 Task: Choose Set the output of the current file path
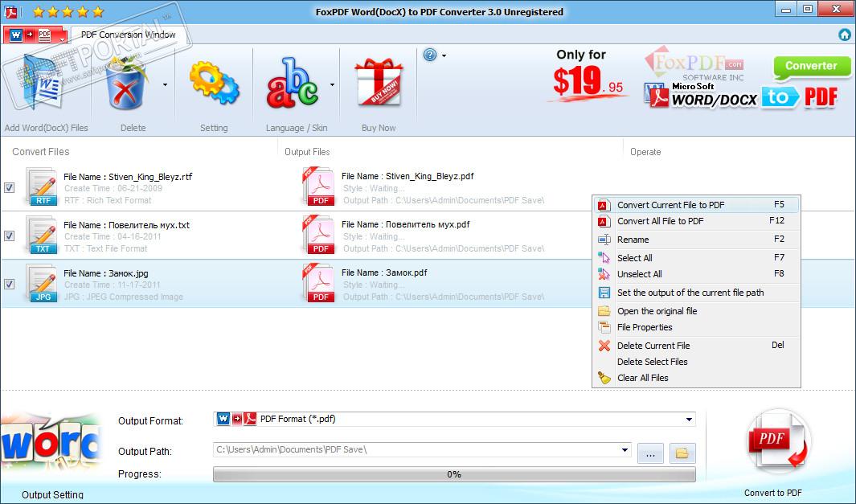[696, 293]
